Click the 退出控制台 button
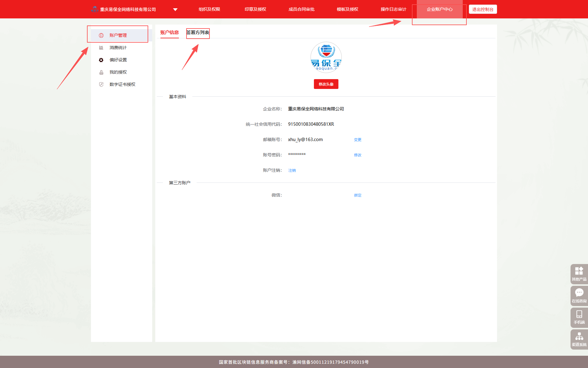 483,9
